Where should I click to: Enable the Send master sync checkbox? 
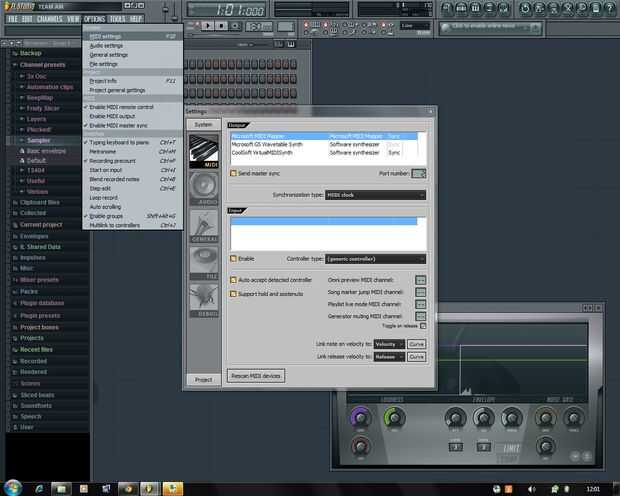[233, 173]
